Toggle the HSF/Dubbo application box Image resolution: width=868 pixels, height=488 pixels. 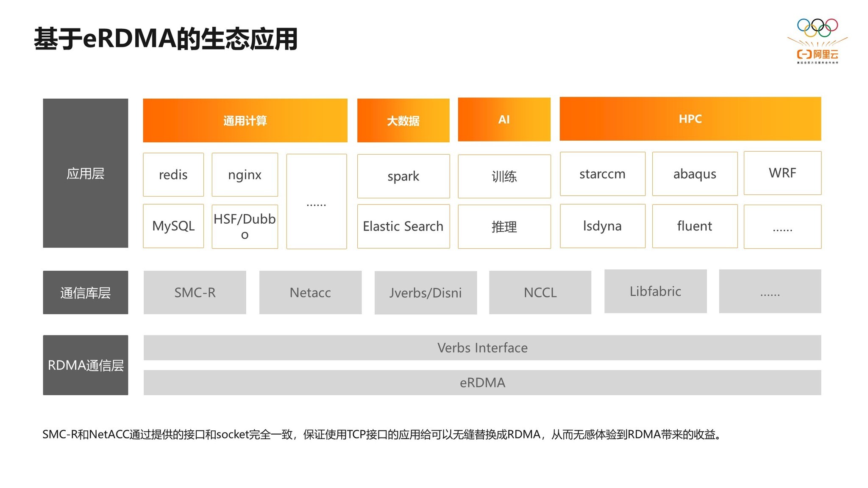pyautogui.click(x=245, y=226)
